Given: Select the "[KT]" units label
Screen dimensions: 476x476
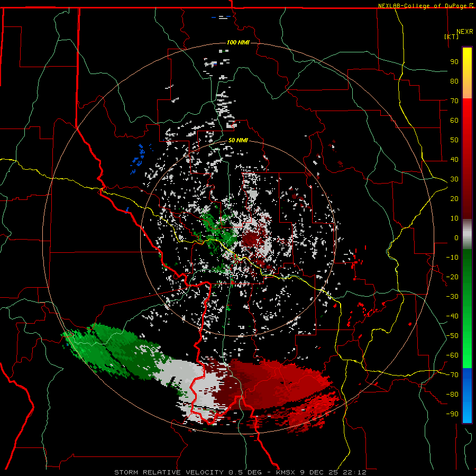Looking at the screenshot, I should [452, 36].
